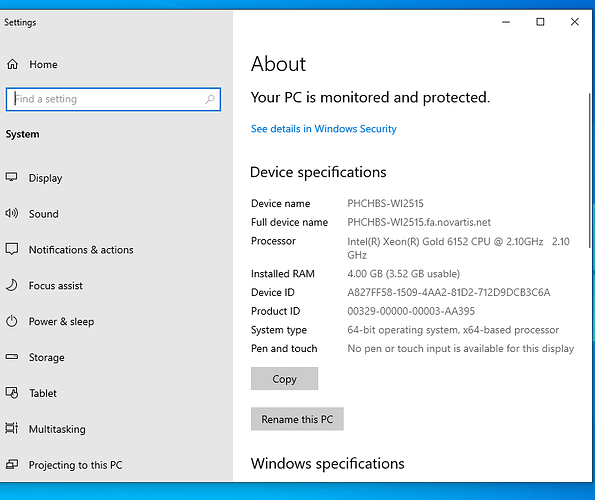This screenshot has width=595, height=500.
Task: Click Your PC is monitored and protected
Action: 370,97
